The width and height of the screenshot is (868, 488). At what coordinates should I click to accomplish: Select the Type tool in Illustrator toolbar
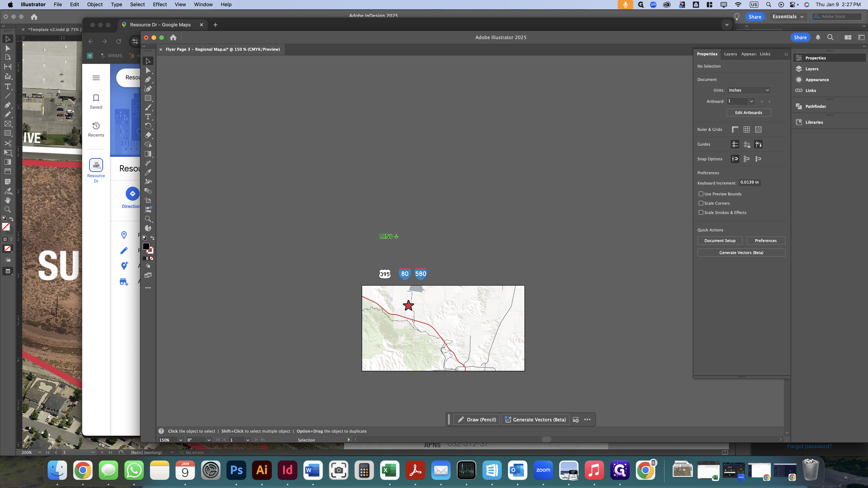[148, 117]
